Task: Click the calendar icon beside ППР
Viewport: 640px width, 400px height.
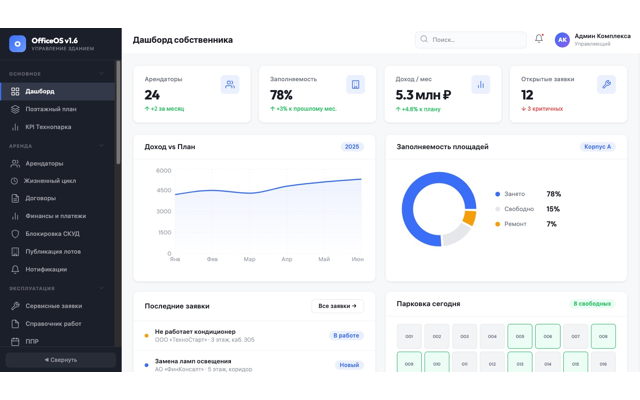Action: point(15,342)
